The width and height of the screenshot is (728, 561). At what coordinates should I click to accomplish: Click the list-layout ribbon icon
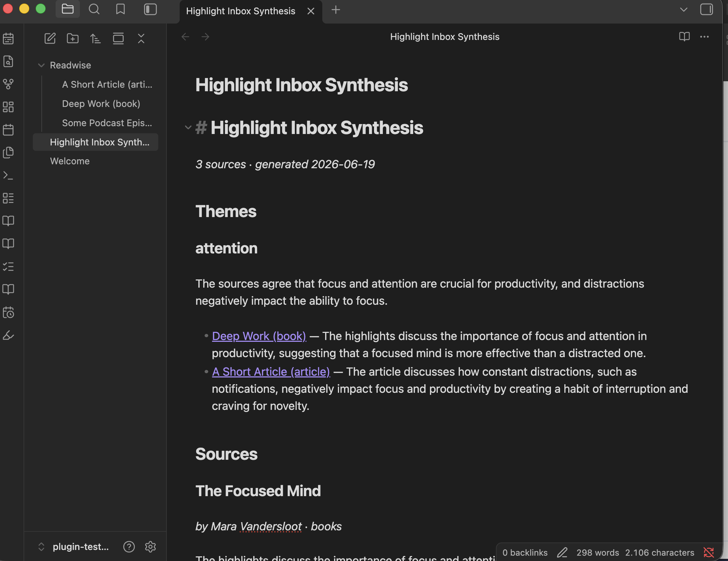[x=8, y=198]
